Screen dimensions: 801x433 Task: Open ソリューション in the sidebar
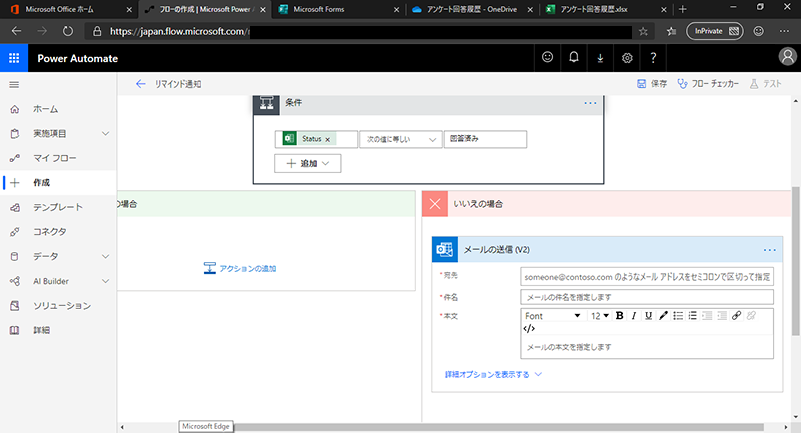[x=58, y=305]
